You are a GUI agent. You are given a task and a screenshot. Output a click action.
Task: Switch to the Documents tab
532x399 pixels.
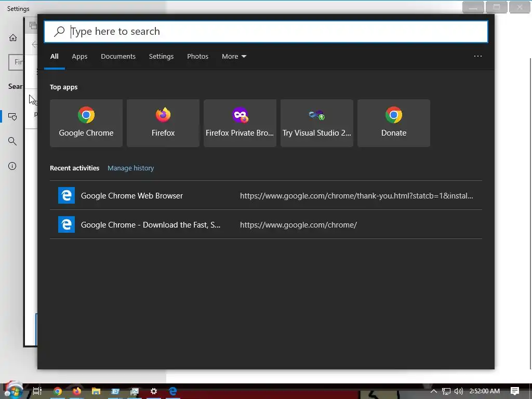118,56
